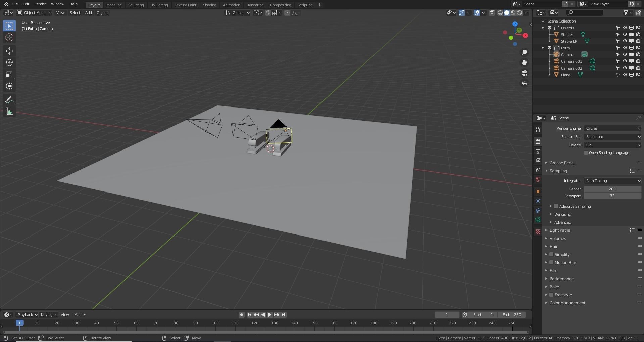Open the outliner filter funnel
Viewport: 644px width, 342px height.
[628, 13]
